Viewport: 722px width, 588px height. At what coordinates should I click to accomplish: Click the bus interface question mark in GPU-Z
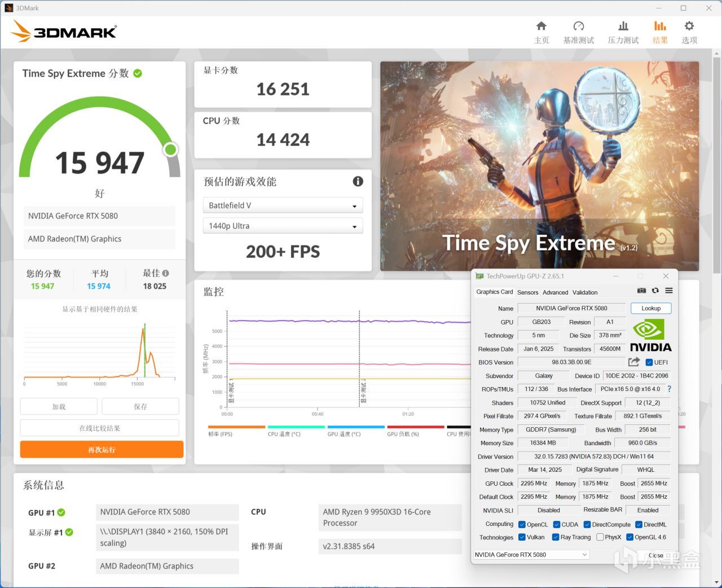point(669,389)
